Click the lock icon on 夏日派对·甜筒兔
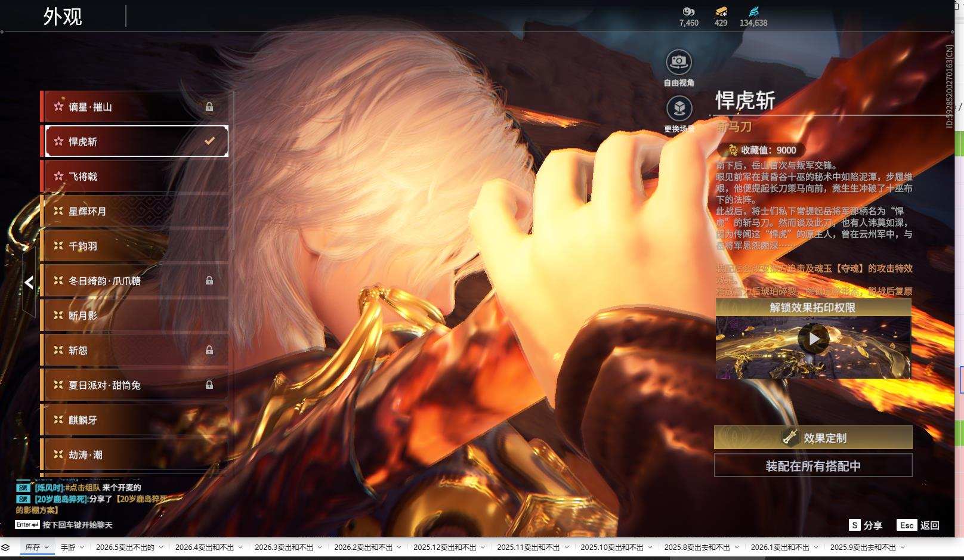Screen dimensions: 964x560 [x=209, y=385]
